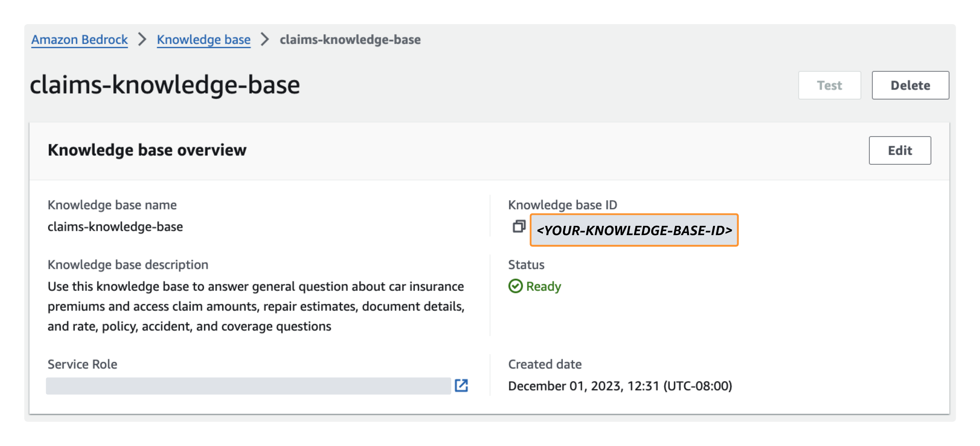Click the external link icon beside Service Role
Screen dimensions: 980x446
[461, 386]
